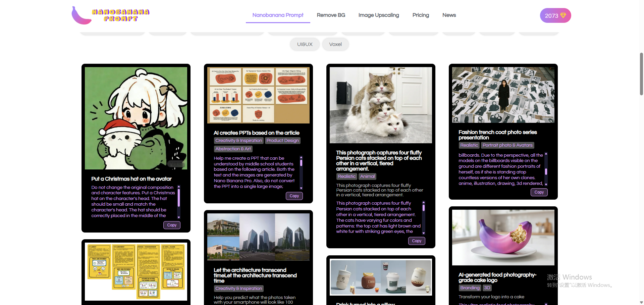This screenshot has width=644, height=305.
Task: Copy the stacked Persian cats prompt
Action: [417, 241]
